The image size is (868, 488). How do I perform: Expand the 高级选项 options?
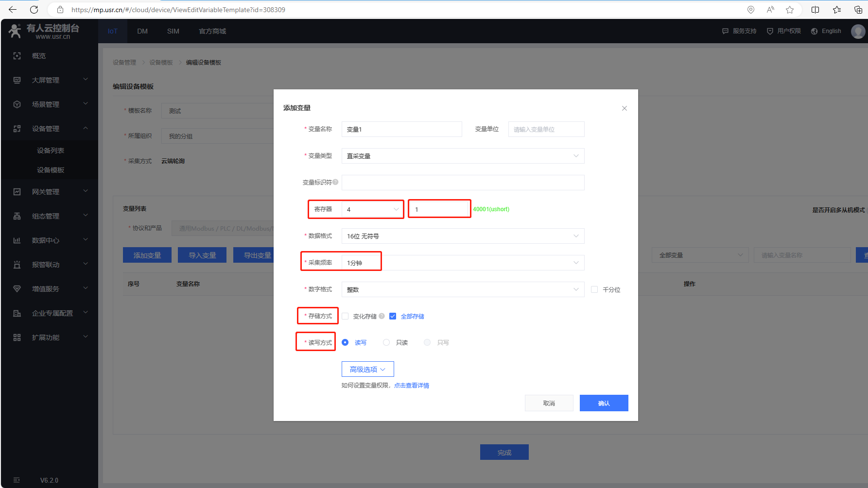367,369
